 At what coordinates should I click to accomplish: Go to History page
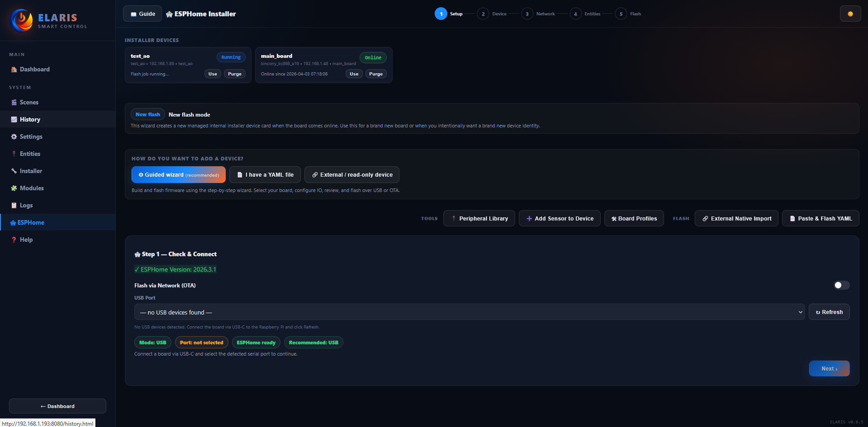point(57,119)
